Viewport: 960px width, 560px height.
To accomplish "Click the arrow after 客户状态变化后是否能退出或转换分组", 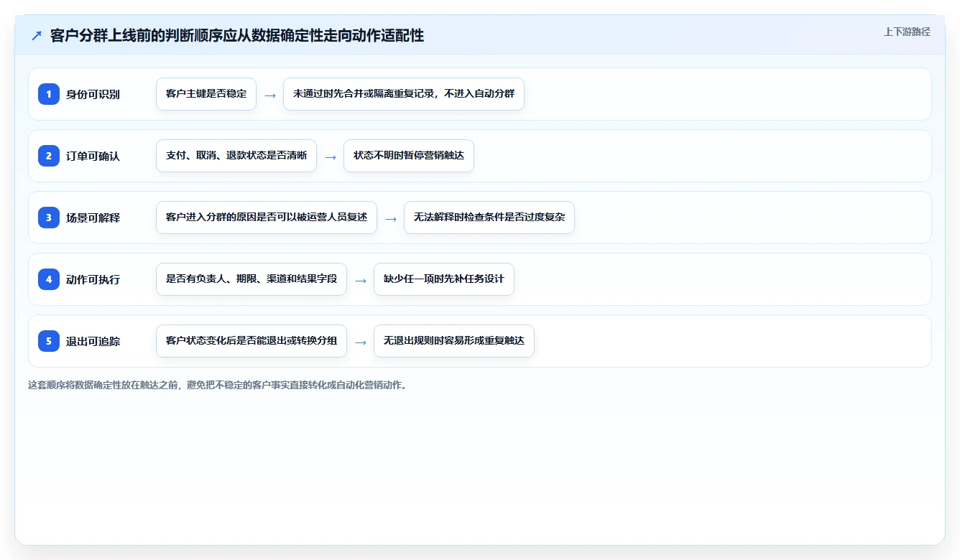I will point(361,342).
